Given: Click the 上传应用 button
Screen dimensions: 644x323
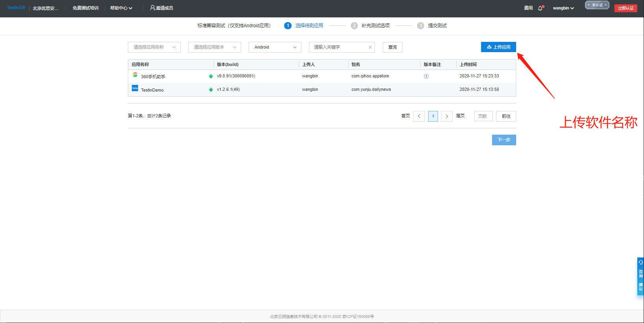Looking at the screenshot, I should pos(498,47).
